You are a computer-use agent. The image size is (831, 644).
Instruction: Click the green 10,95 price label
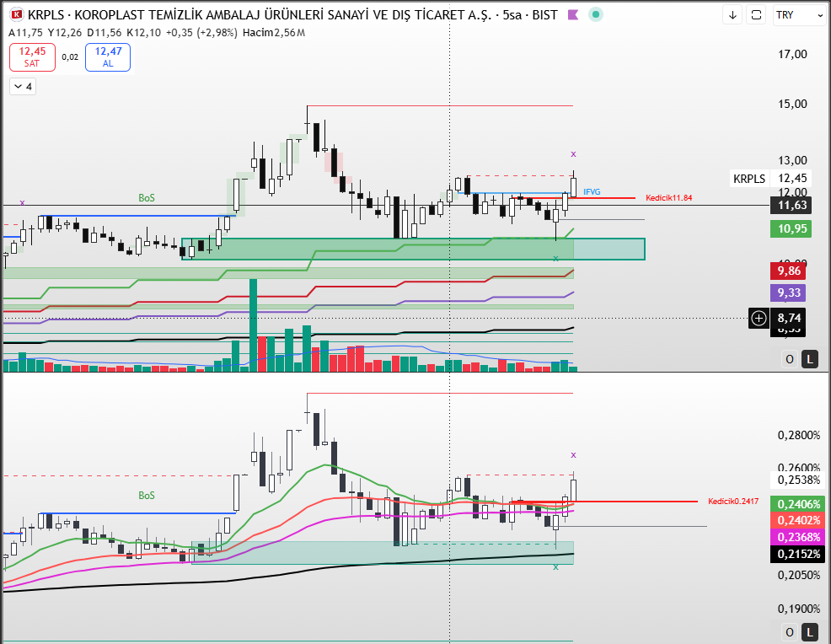[792, 228]
